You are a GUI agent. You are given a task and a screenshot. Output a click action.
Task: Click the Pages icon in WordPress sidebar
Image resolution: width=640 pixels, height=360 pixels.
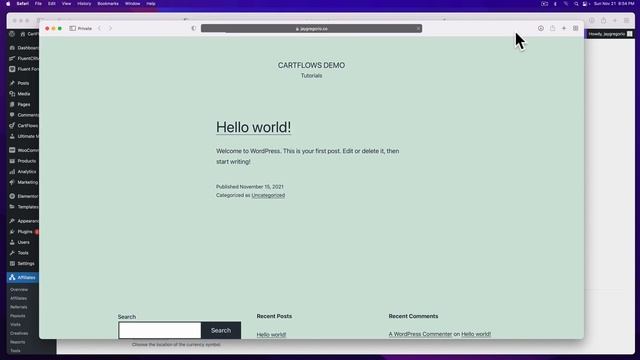pyautogui.click(x=12, y=104)
